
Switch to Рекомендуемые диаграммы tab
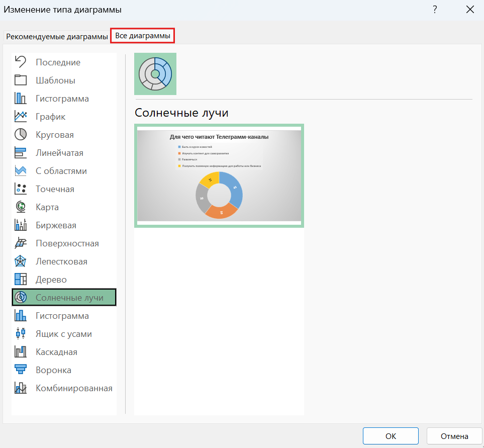click(x=57, y=37)
